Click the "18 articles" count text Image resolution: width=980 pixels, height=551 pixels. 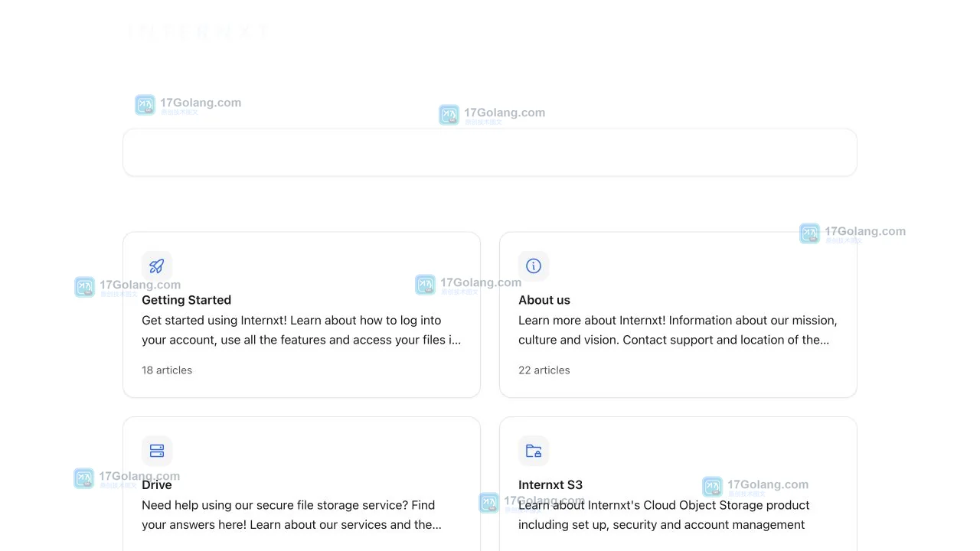167,370
